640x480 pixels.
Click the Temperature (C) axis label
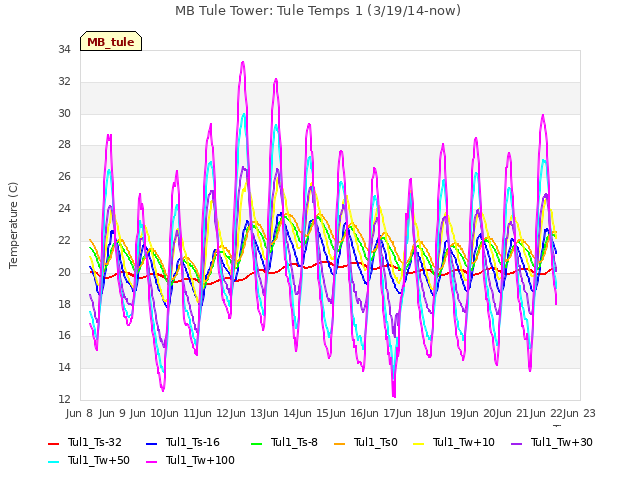(x=13, y=225)
